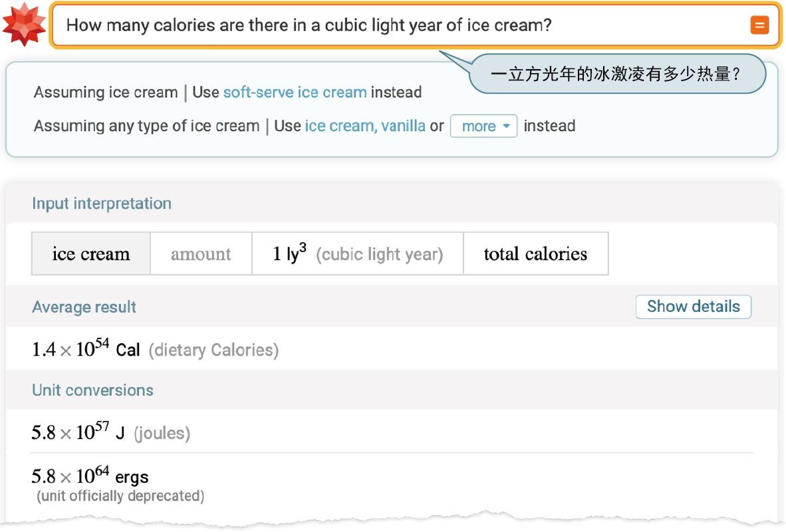
Task: Click the Input interpretation section heading
Action: click(102, 203)
